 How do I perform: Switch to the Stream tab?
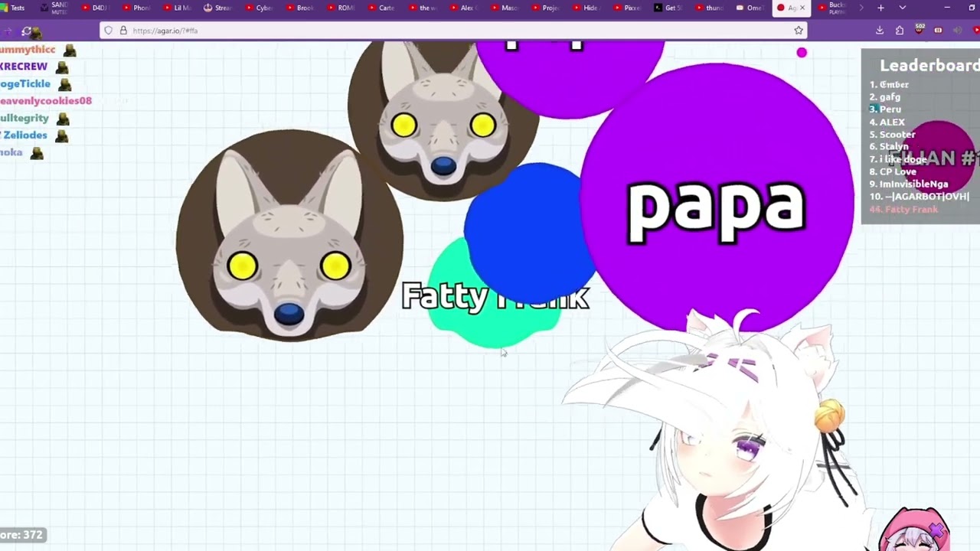point(219,8)
